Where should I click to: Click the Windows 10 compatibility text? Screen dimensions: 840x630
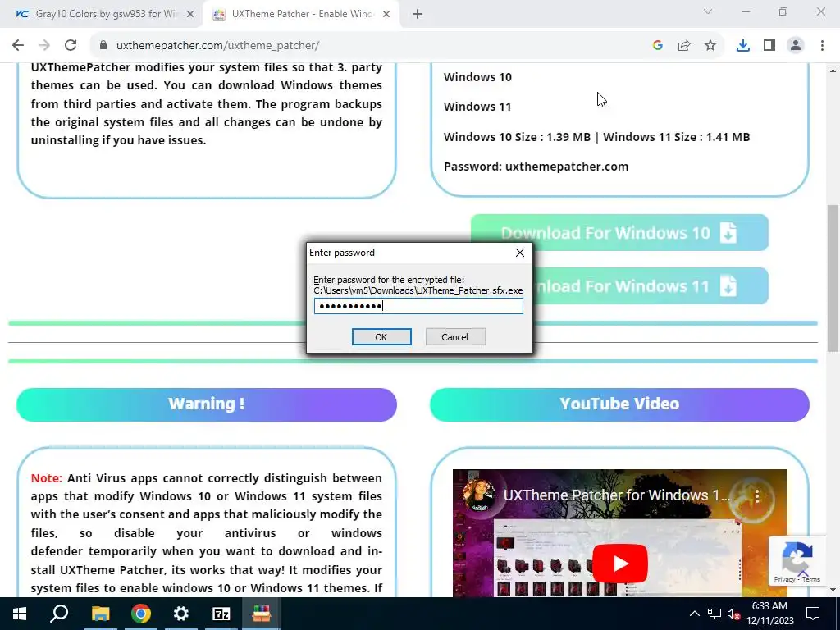point(478,77)
